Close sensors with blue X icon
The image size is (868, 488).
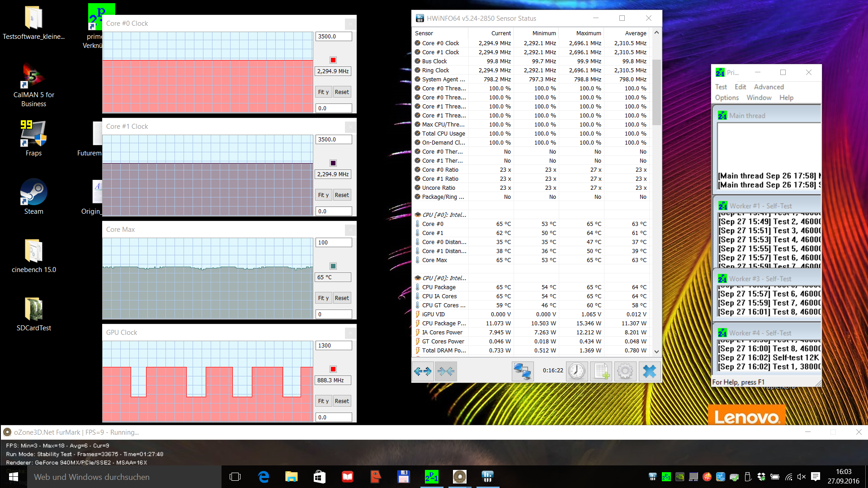click(x=650, y=371)
